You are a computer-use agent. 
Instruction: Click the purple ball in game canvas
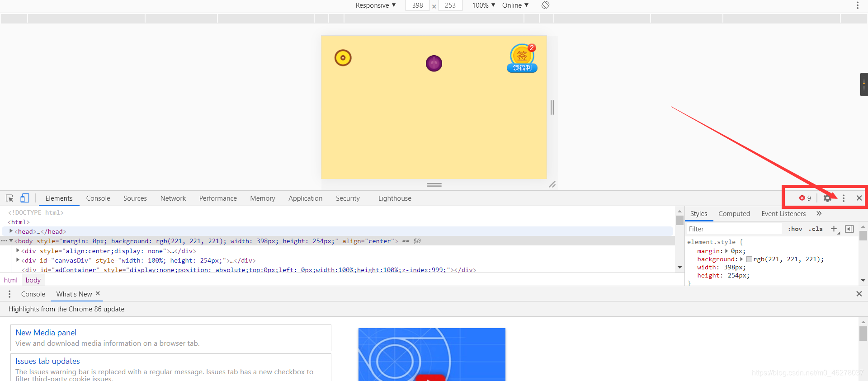click(434, 63)
